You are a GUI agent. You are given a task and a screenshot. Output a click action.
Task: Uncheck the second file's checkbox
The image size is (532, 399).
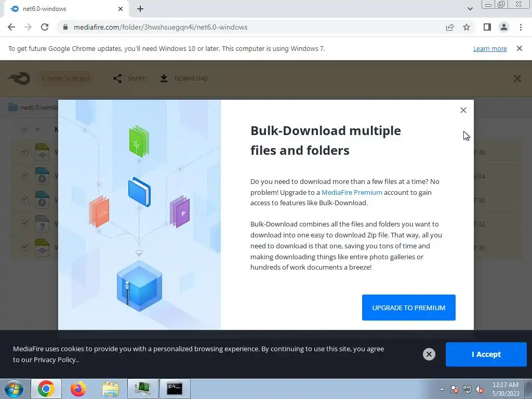pos(24,176)
